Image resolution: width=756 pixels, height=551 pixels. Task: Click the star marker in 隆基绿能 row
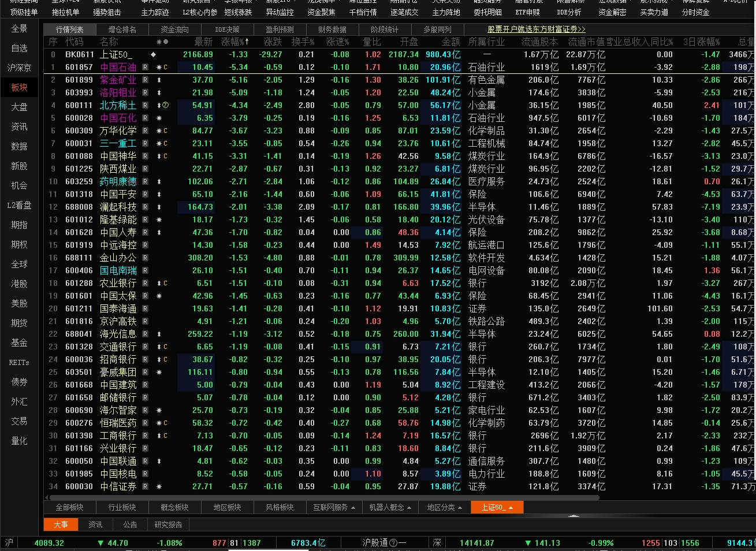tap(159, 219)
